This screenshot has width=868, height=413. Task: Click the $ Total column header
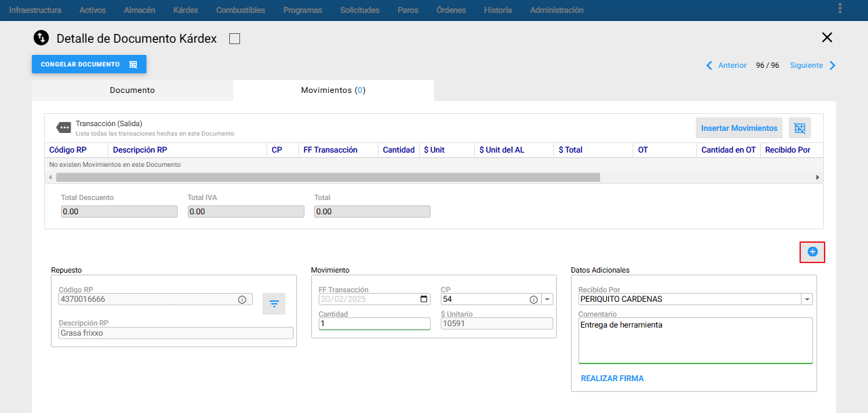coord(593,150)
